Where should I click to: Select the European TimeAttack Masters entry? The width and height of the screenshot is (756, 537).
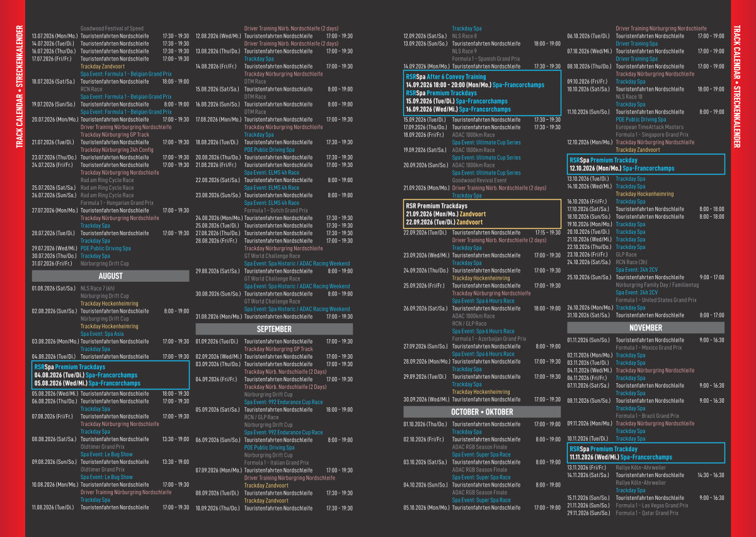pyautogui.click(x=650, y=127)
